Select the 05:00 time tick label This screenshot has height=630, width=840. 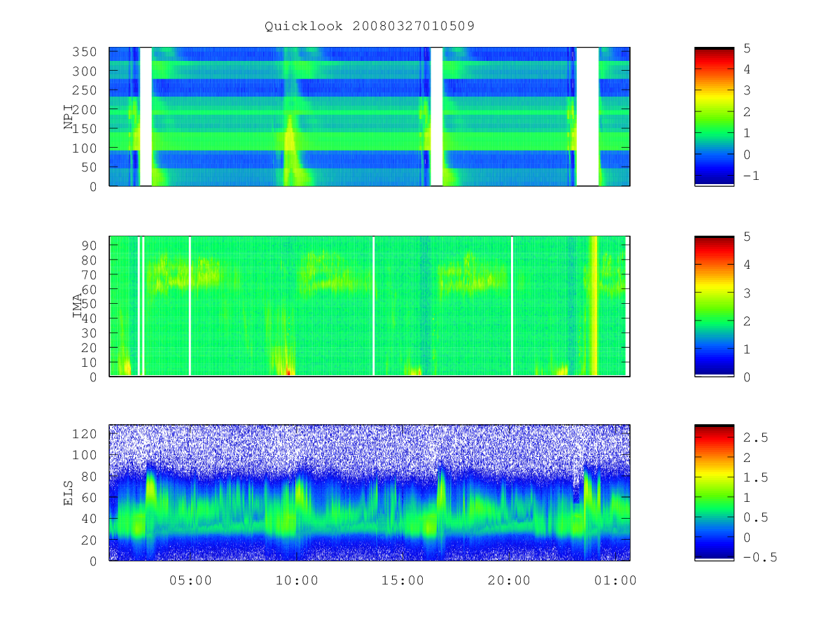click(x=191, y=580)
